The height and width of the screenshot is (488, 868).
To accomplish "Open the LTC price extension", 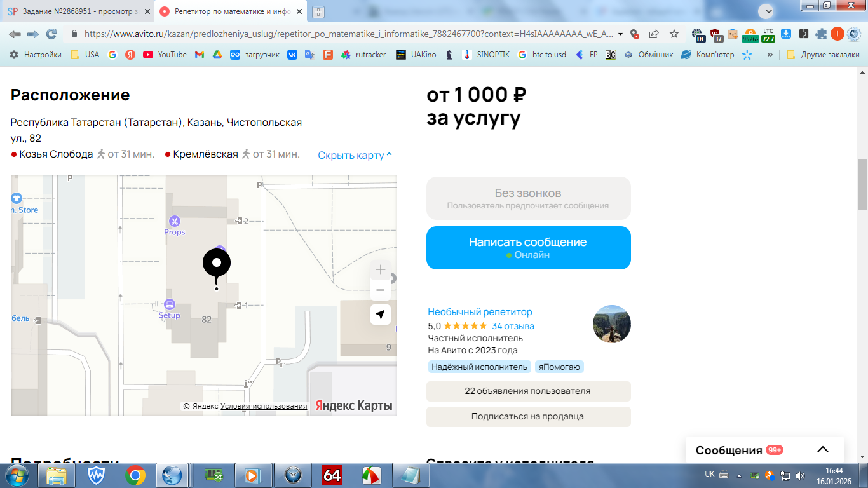I will pyautogui.click(x=768, y=34).
